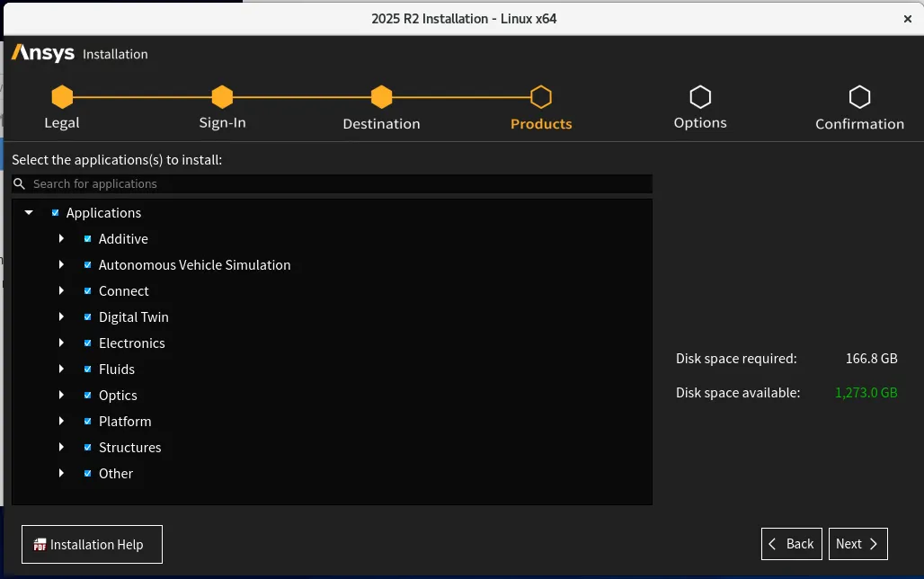Image resolution: width=924 pixels, height=579 pixels.
Task: Uncheck the Applications root checkbox
Action: pos(56,213)
